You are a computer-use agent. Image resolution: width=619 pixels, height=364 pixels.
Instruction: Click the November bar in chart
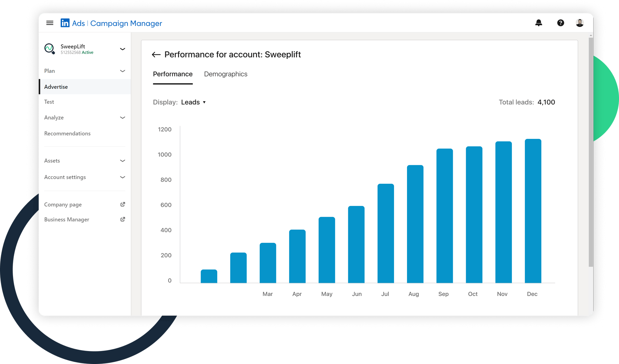pyautogui.click(x=504, y=212)
